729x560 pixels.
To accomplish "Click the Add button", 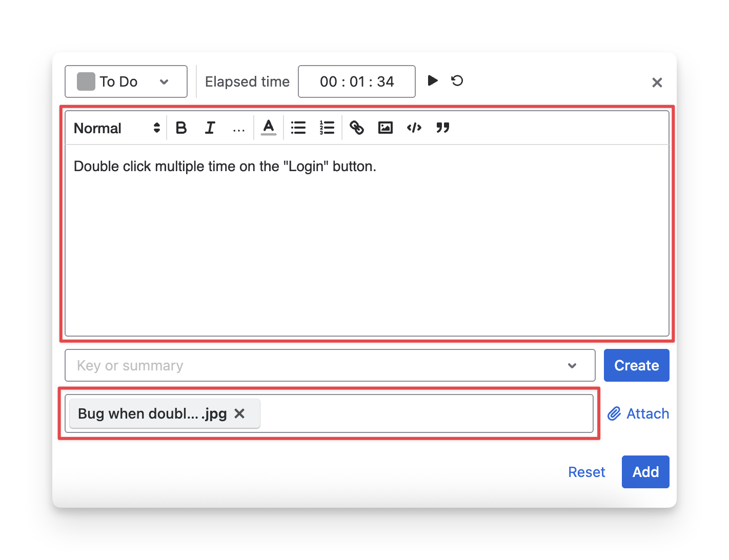I will (x=645, y=472).
